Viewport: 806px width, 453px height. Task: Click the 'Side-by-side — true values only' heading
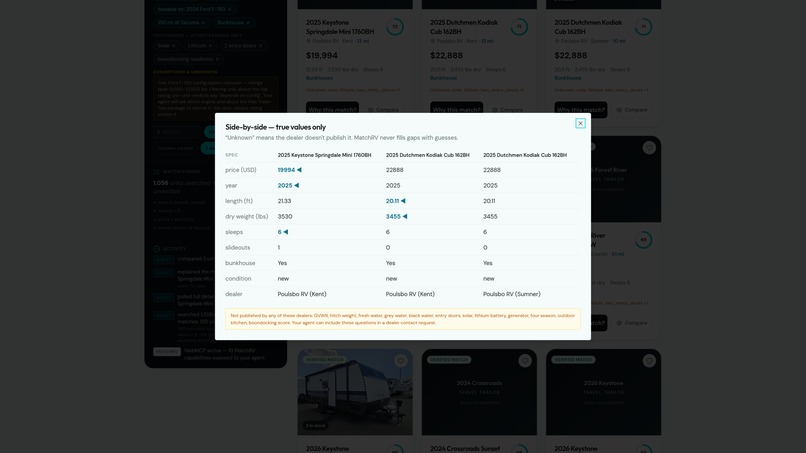coord(276,127)
